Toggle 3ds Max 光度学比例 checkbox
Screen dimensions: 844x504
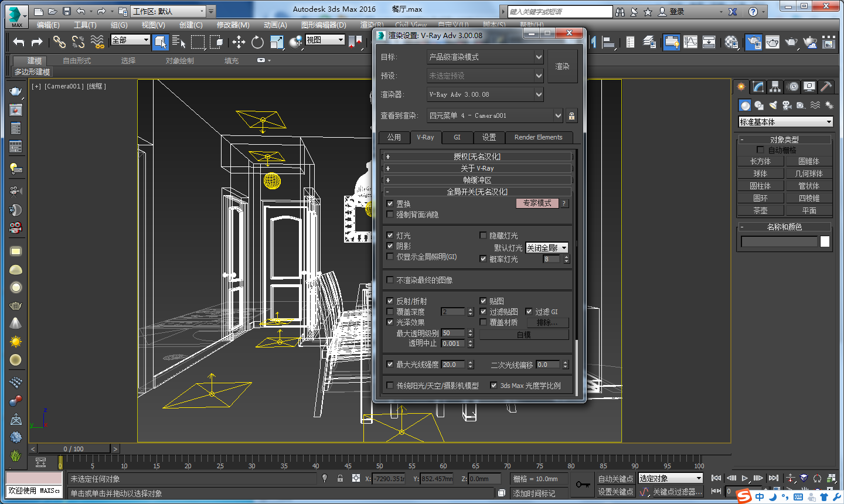(494, 386)
